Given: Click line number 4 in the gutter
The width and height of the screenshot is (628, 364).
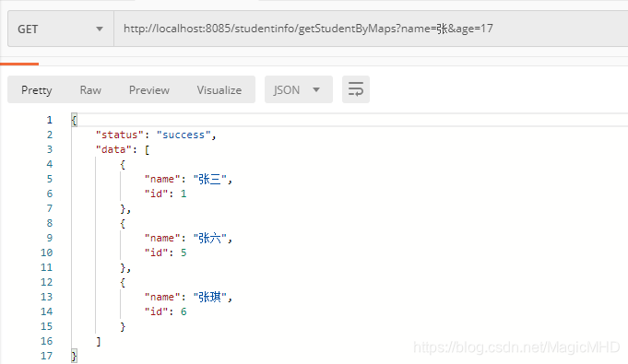Looking at the screenshot, I should click(x=49, y=164).
